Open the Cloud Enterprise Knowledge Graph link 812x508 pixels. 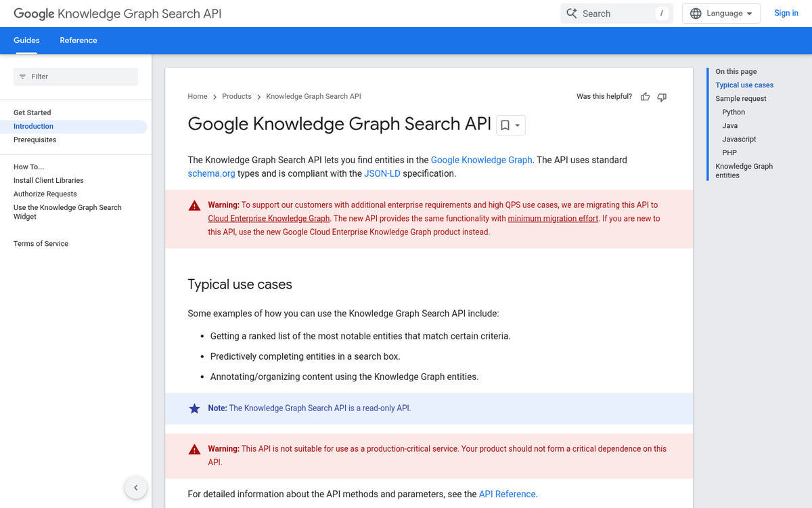click(x=269, y=218)
